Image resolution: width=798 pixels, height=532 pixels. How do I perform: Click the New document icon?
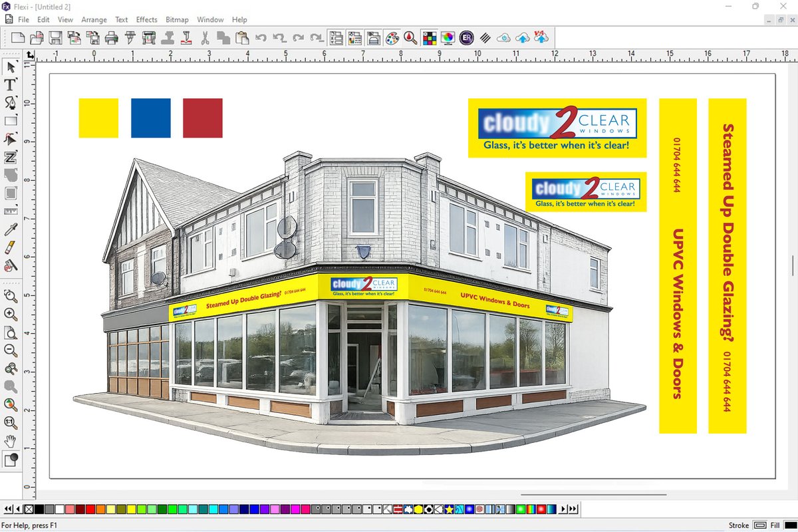click(19, 37)
